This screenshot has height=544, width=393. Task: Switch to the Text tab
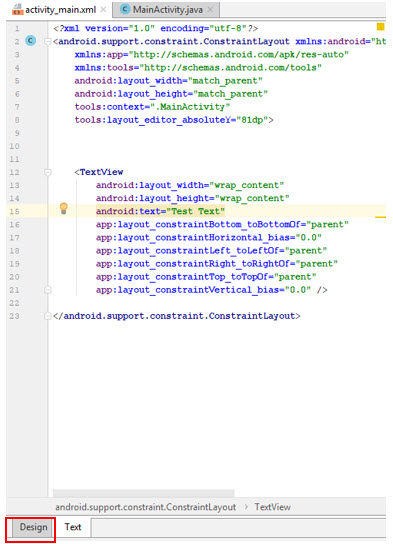[73, 527]
